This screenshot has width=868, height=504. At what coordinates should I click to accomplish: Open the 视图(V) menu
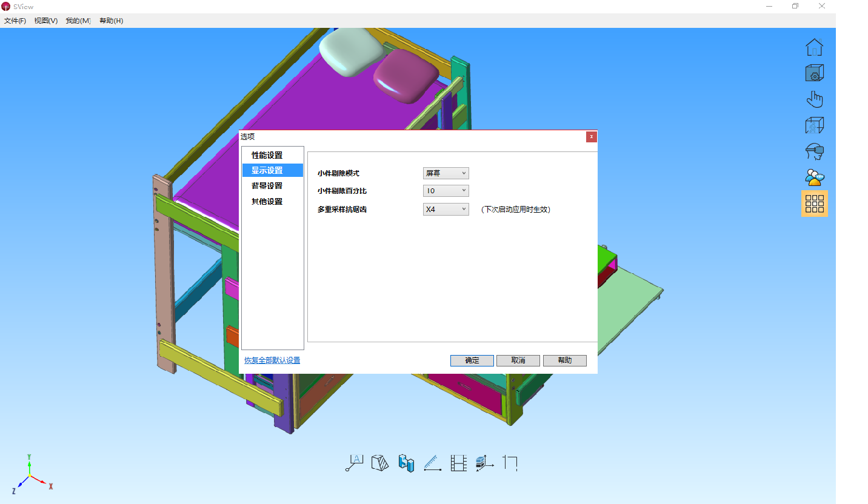pyautogui.click(x=46, y=21)
